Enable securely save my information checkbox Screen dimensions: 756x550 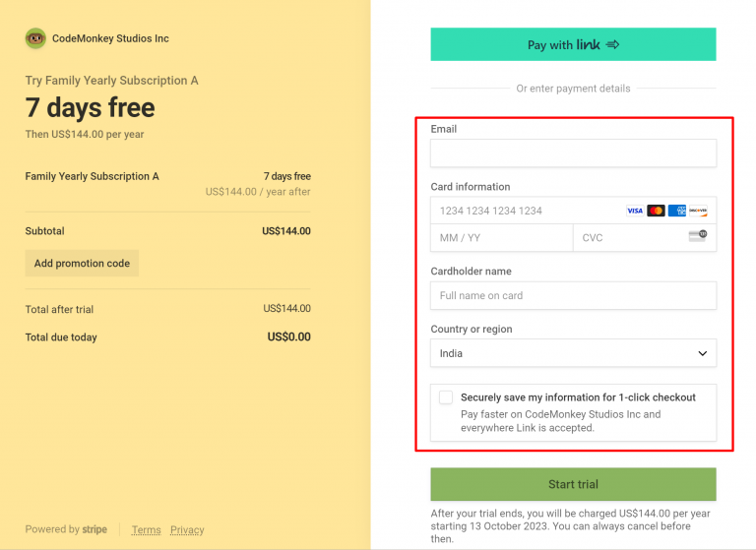[x=446, y=397]
